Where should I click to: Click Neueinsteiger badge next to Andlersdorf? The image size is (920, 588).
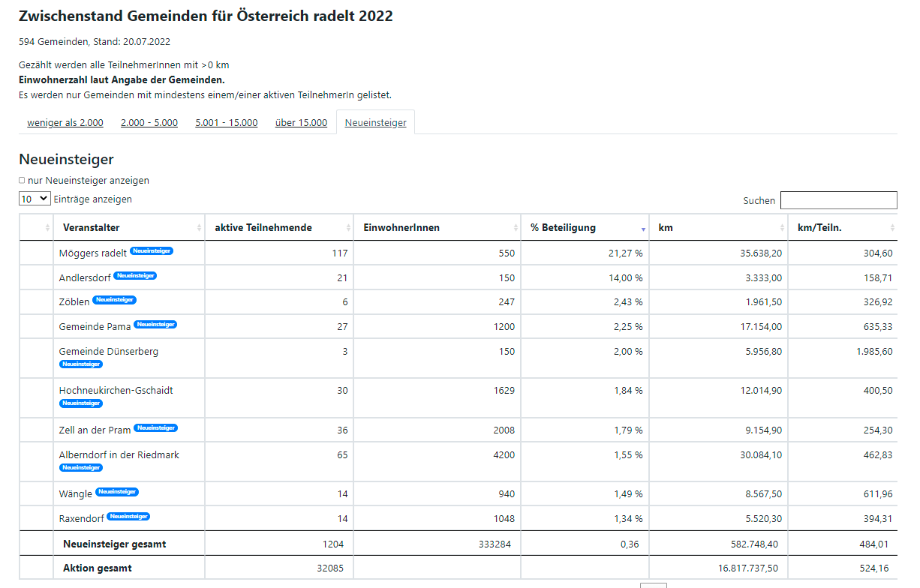coord(135,276)
